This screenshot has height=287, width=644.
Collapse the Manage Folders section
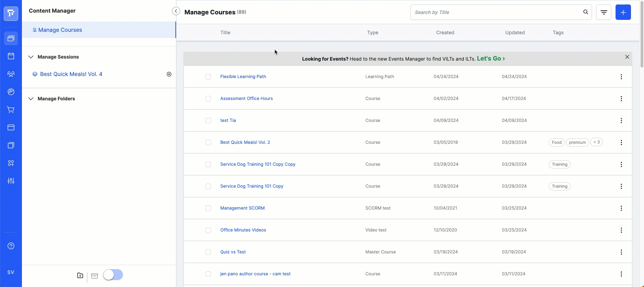[31, 99]
